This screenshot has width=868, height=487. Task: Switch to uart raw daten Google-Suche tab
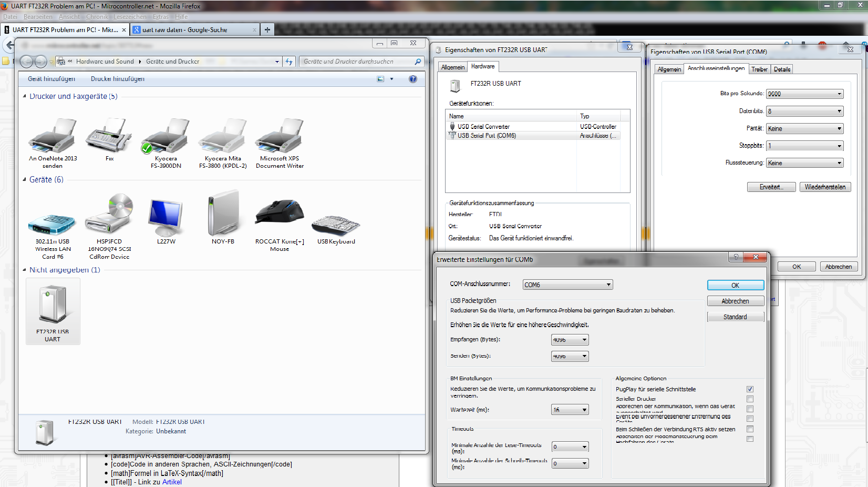pyautogui.click(x=195, y=30)
